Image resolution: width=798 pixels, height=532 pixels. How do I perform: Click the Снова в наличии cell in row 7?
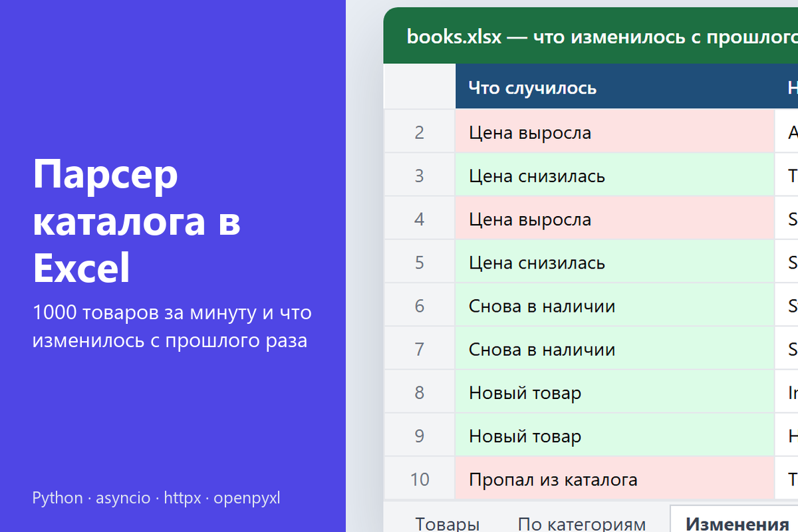click(x=615, y=349)
